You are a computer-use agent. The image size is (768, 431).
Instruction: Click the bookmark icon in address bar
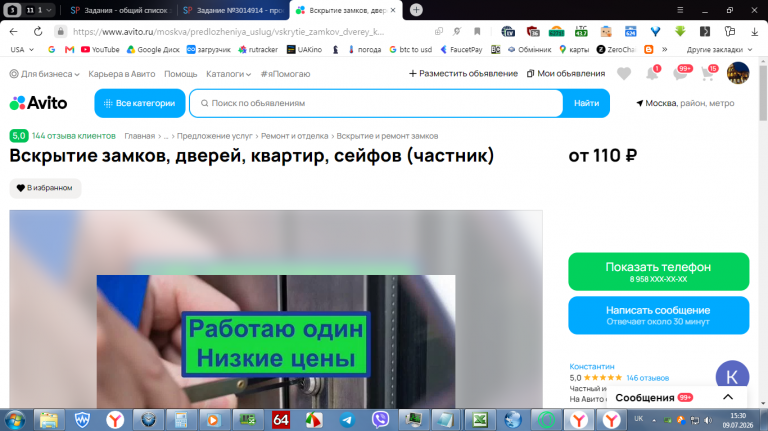[477, 31]
